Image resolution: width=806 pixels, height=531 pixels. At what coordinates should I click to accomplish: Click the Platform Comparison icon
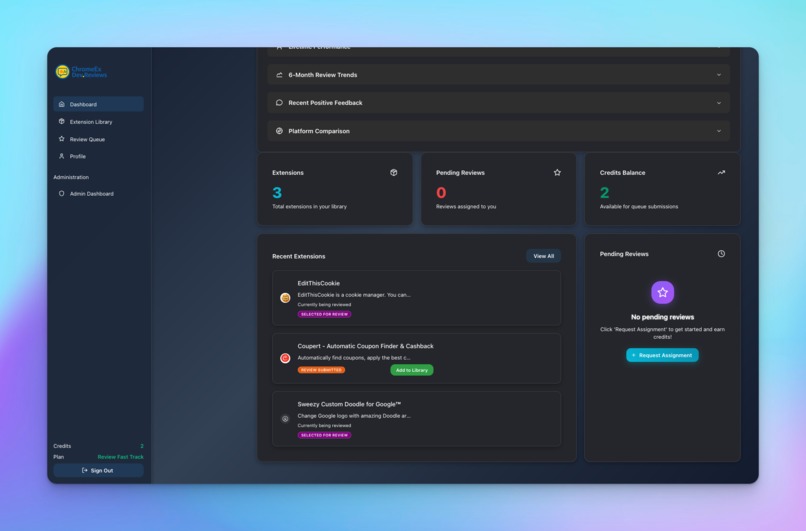click(x=279, y=131)
